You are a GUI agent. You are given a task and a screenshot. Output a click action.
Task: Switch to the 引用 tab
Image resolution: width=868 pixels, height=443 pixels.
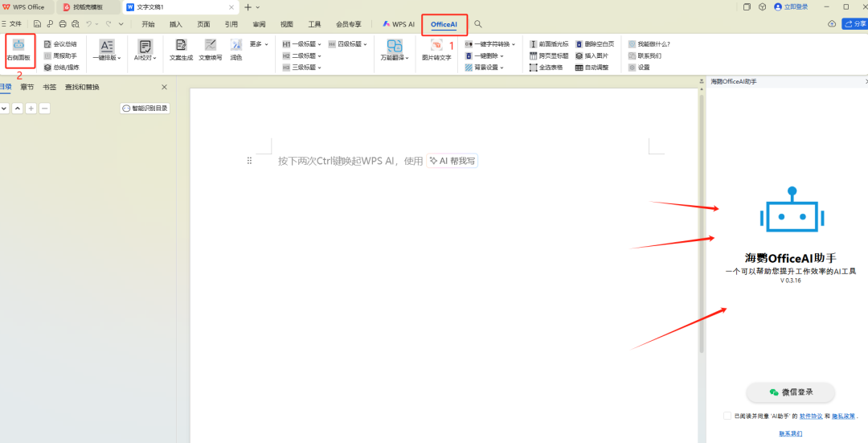click(x=231, y=24)
